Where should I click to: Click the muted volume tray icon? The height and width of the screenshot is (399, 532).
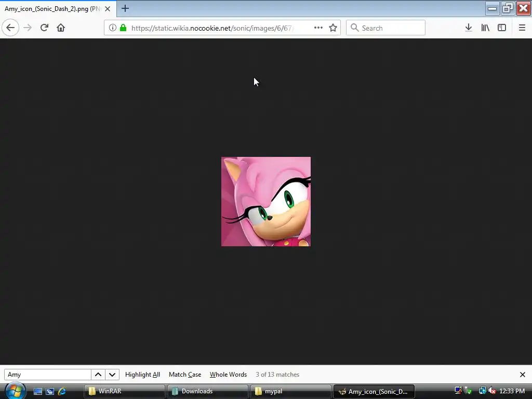pos(493,391)
